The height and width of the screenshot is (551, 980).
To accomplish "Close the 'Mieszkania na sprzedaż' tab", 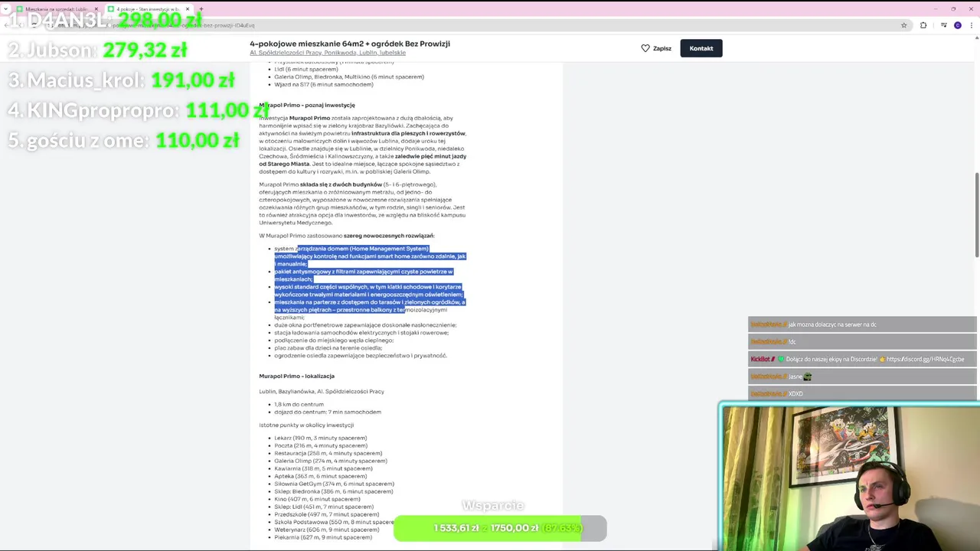I will point(96,9).
